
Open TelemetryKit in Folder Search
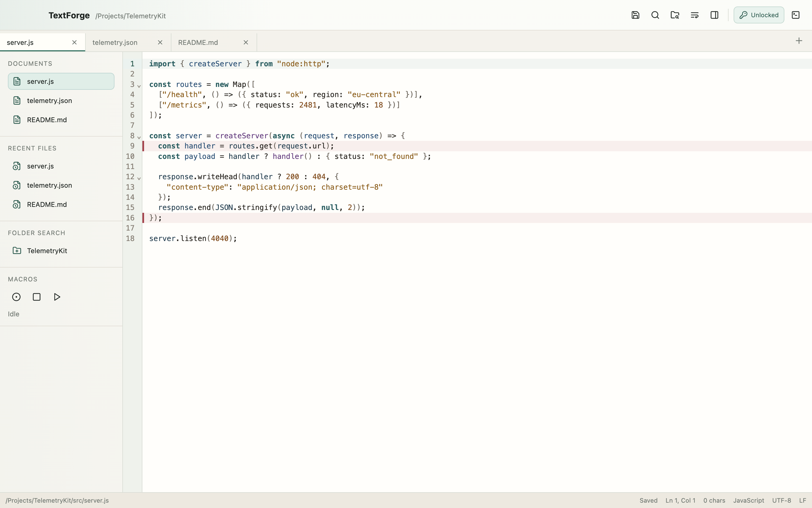[x=61, y=251]
